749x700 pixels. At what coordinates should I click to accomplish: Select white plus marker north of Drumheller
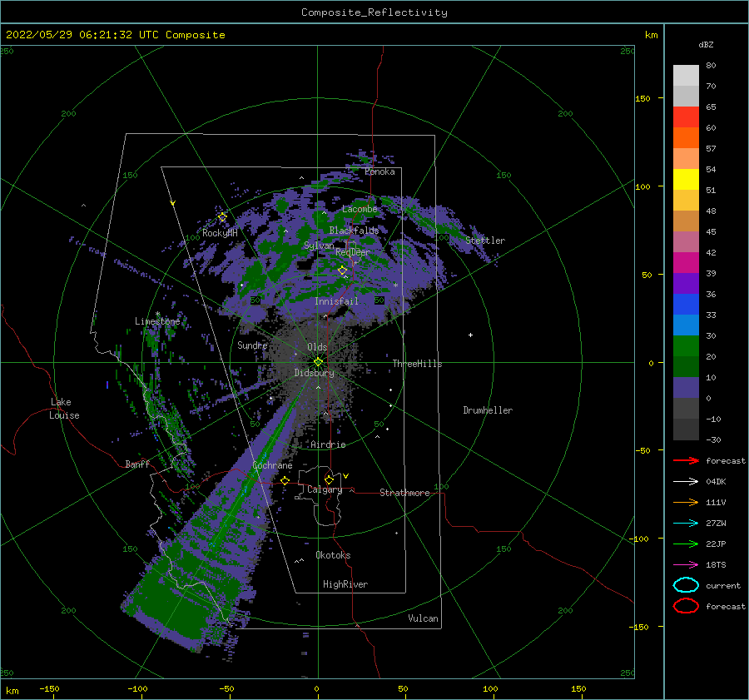click(x=470, y=335)
